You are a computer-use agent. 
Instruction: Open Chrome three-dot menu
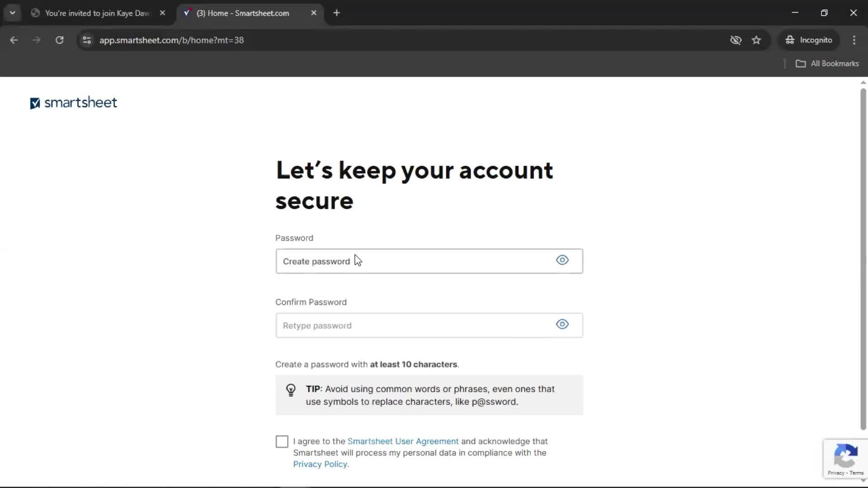854,40
